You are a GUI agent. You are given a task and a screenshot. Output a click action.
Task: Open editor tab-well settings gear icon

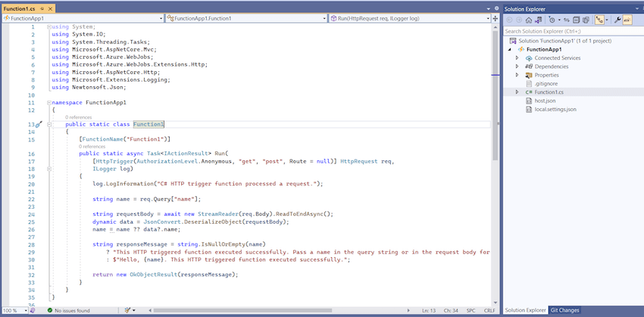496,8
